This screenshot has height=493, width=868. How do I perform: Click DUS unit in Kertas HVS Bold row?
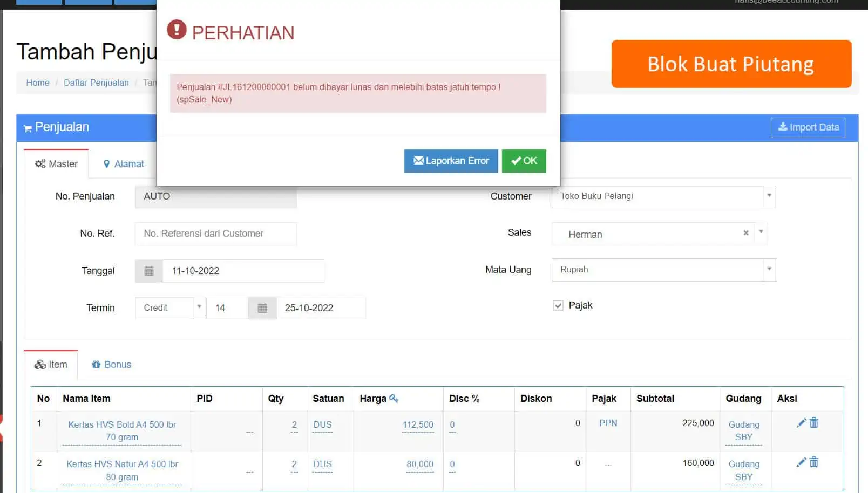[x=322, y=425]
